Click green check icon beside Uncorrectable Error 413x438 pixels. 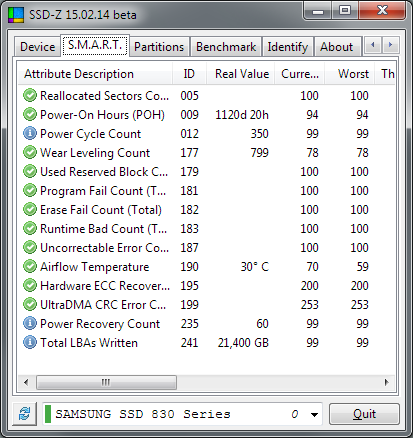point(30,247)
